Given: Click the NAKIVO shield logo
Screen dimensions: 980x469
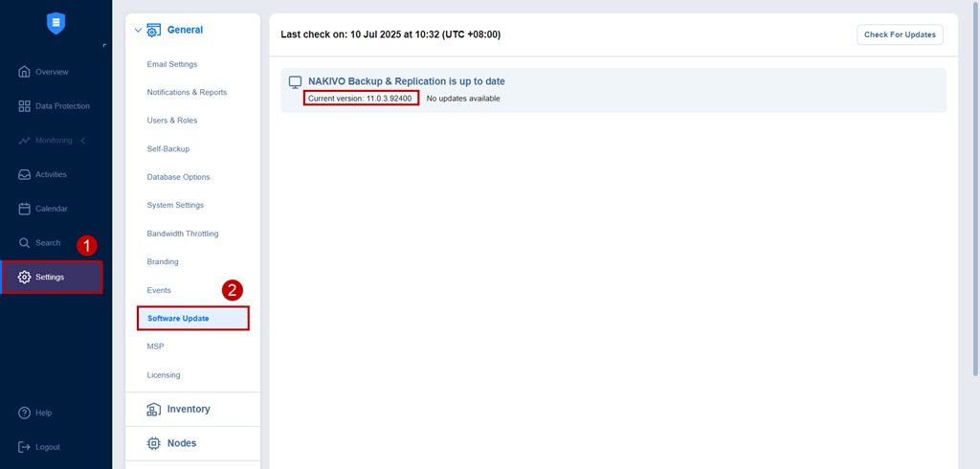Looking at the screenshot, I should pos(56,23).
